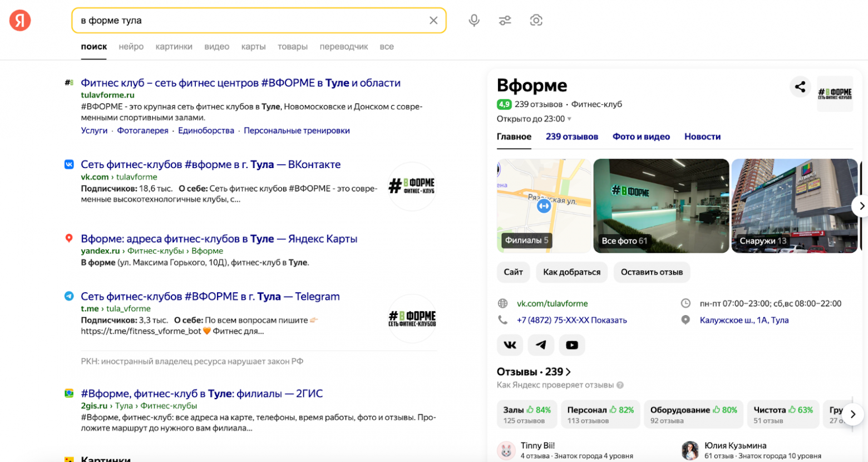This screenshot has height=462, width=868.
Task: Expand the Отзывы · 239 section
Action: (x=534, y=372)
